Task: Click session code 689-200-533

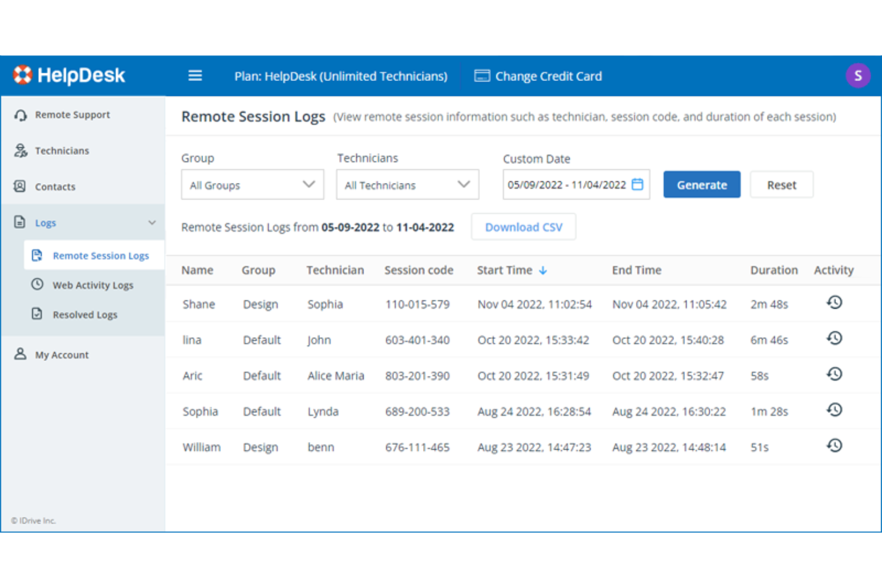Action: tap(417, 412)
